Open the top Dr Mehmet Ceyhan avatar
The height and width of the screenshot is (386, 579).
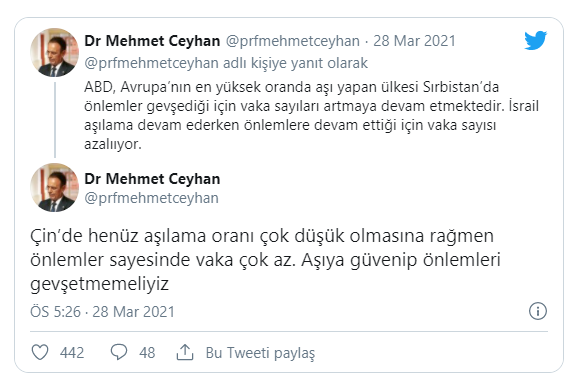click(x=55, y=52)
